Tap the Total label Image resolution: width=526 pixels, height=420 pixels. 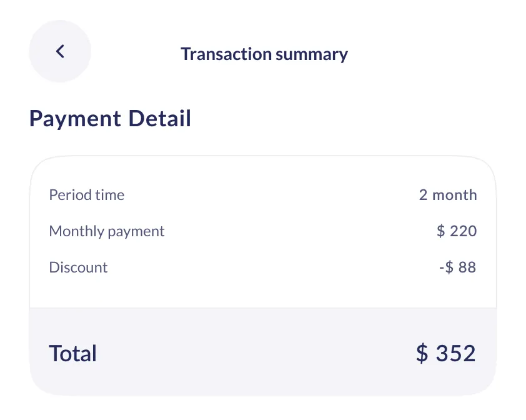(72, 354)
